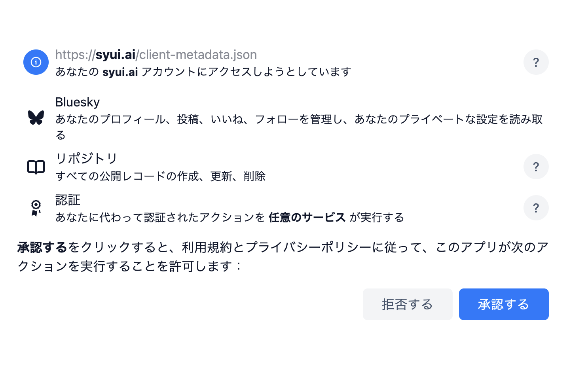
Task: Click the Bluesky permission section heading
Action: [78, 102]
